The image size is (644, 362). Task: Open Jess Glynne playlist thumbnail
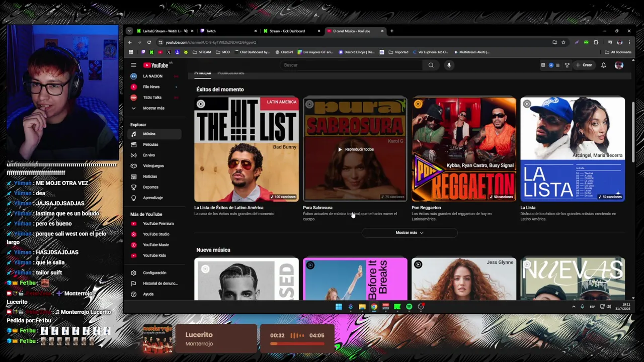coord(464,279)
